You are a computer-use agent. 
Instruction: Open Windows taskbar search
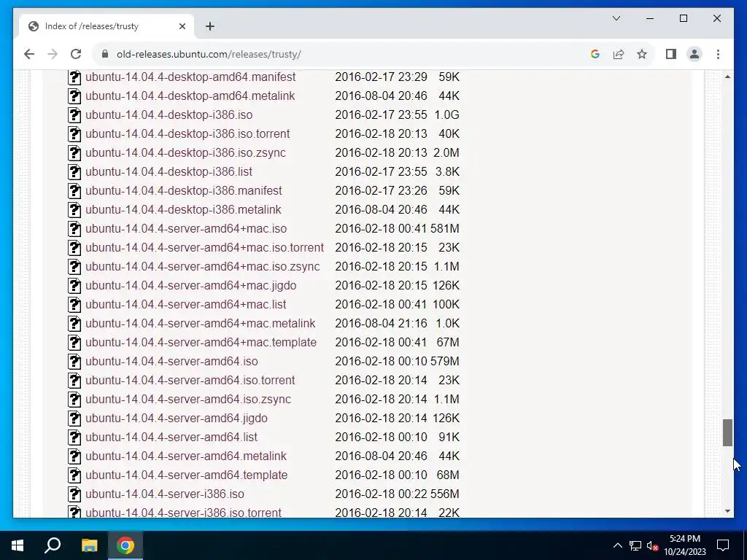[53, 545]
